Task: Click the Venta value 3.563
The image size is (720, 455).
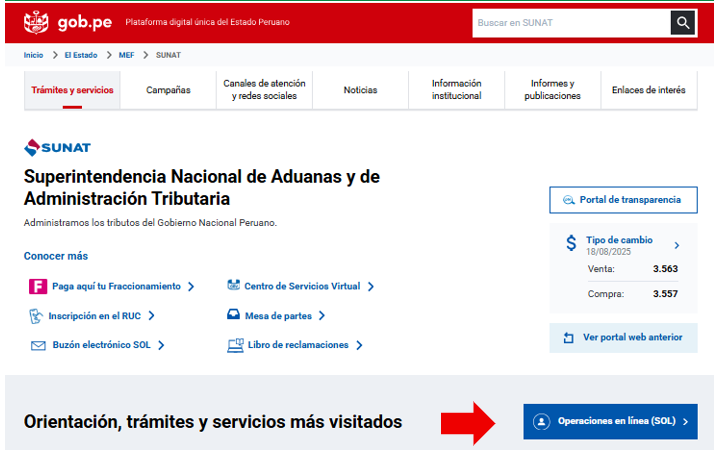Action: click(x=665, y=269)
